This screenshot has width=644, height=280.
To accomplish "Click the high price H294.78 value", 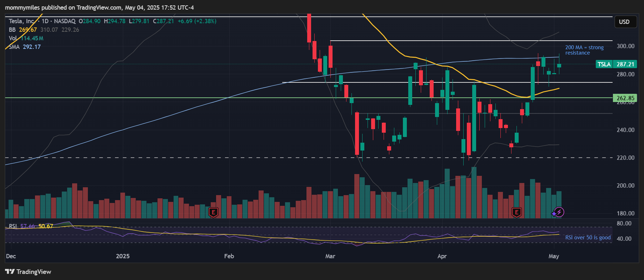I will point(115,21).
